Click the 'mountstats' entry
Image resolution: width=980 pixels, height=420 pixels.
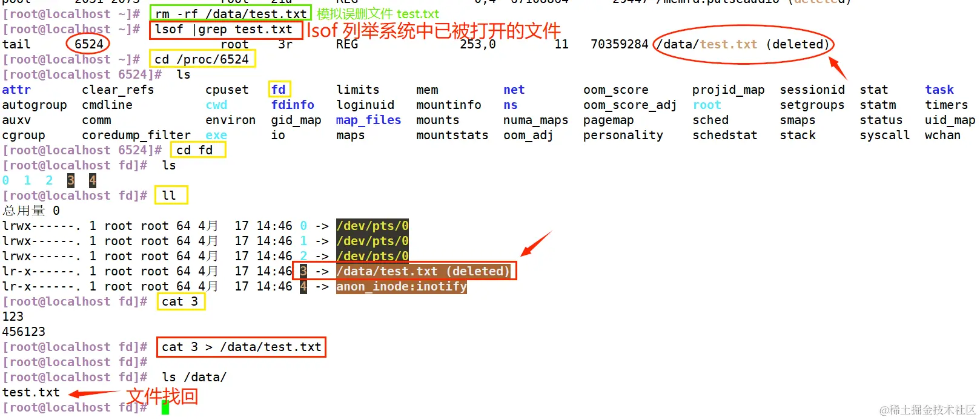452,135
